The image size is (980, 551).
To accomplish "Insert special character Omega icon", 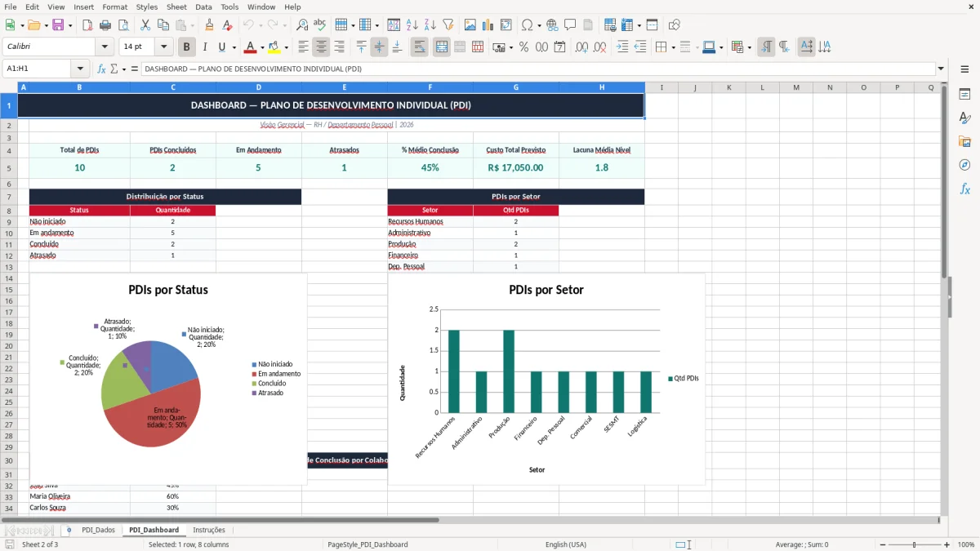I will (x=527, y=25).
